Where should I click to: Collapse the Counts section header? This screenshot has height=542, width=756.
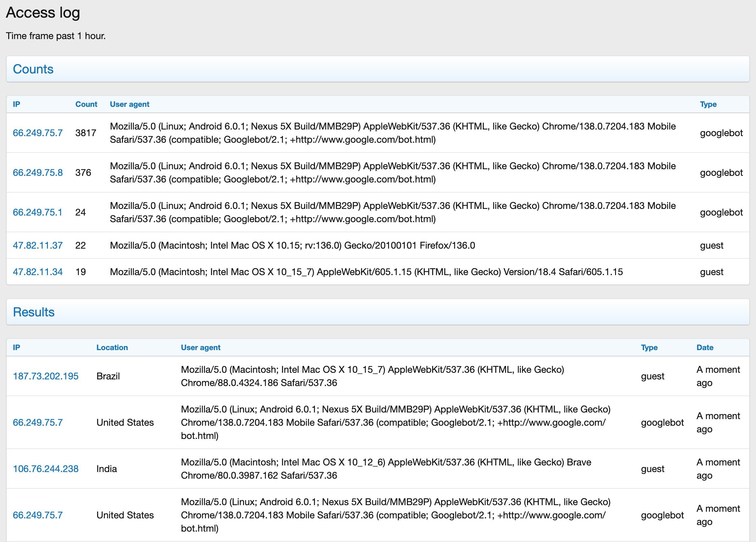[x=33, y=69]
